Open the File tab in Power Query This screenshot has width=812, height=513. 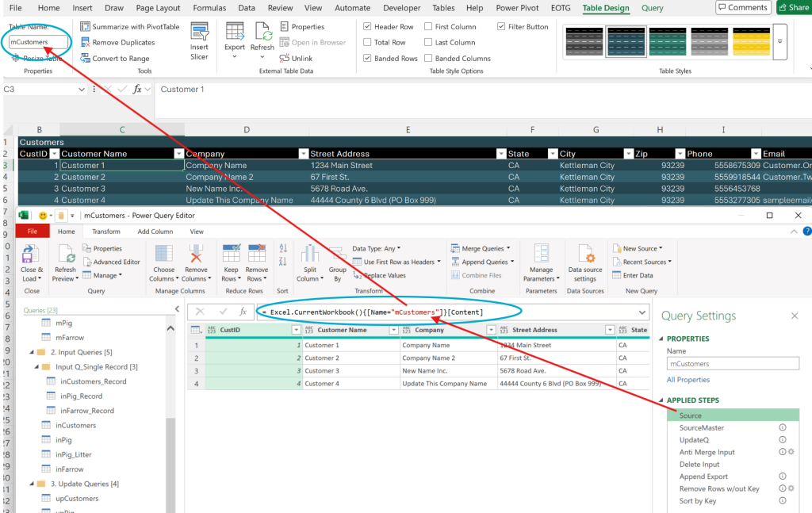click(x=32, y=232)
